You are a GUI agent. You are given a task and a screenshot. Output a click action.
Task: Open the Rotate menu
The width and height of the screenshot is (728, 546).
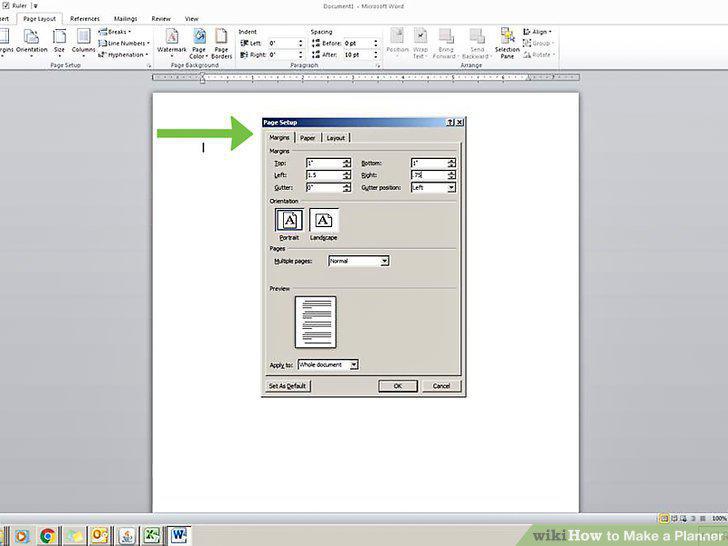tap(539, 55)
